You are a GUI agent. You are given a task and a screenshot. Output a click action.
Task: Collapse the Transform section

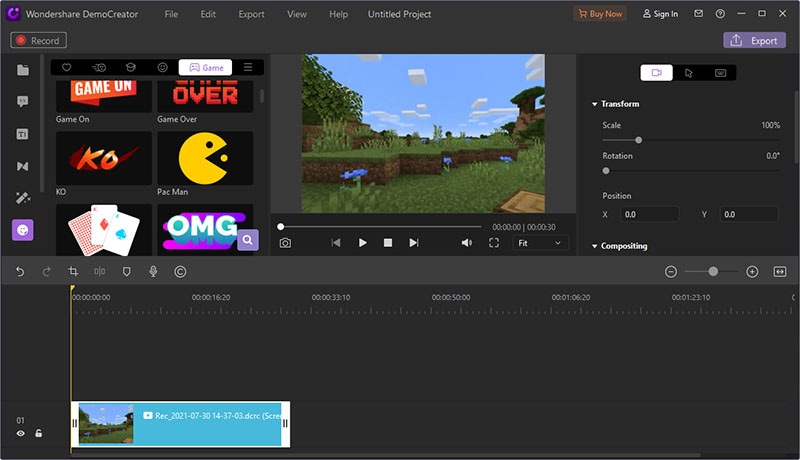594,104
